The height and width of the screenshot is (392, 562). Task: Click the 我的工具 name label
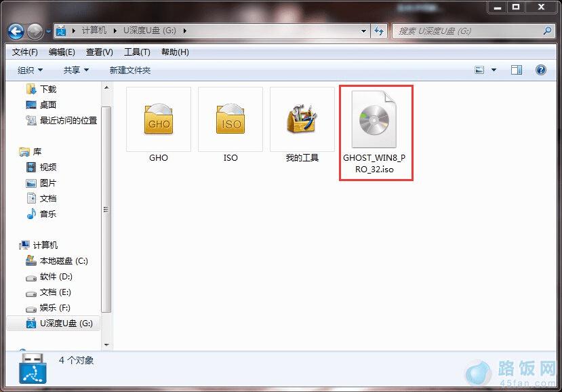(302, 158)
